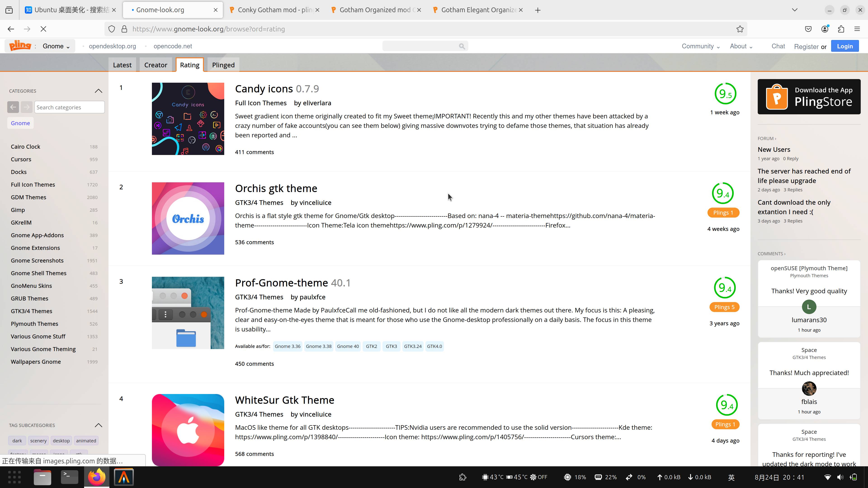Switch to Ubuntu 桌面美化 browser tab
Screen dimensions: 868x488
point(71,10)
